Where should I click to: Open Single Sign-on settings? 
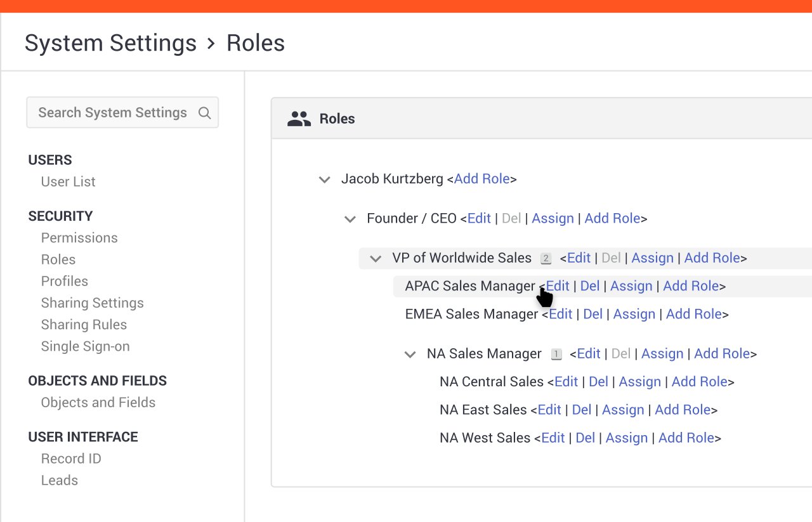tap(85, 346)
